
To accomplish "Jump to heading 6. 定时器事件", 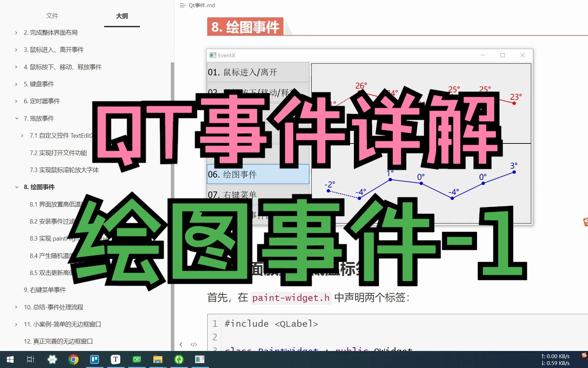I will click(x=42, y=101).
